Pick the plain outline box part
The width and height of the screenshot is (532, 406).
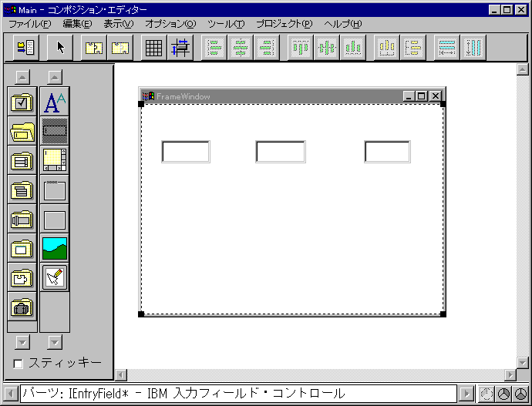click(55, 220)
